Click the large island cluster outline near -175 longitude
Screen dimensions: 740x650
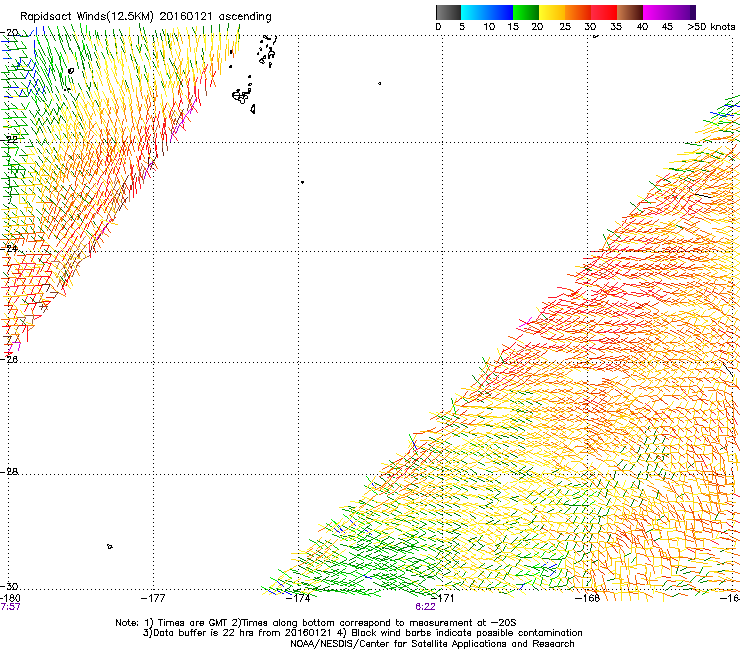tap(242, 96)
